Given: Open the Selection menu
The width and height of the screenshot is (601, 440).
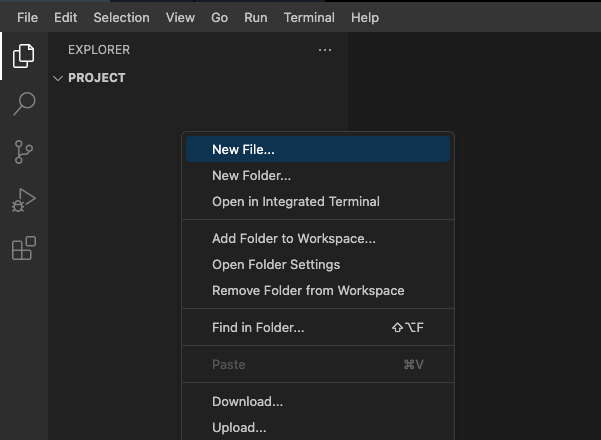Looking at the screenshot, I should tap(121, 17).
